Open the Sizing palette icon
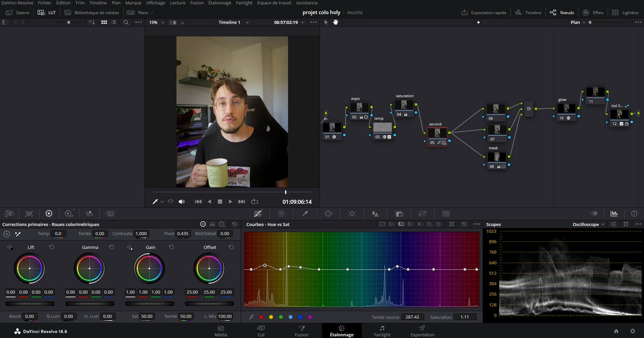644x338 pixels. pyautogui.click(x=422, y=213)
